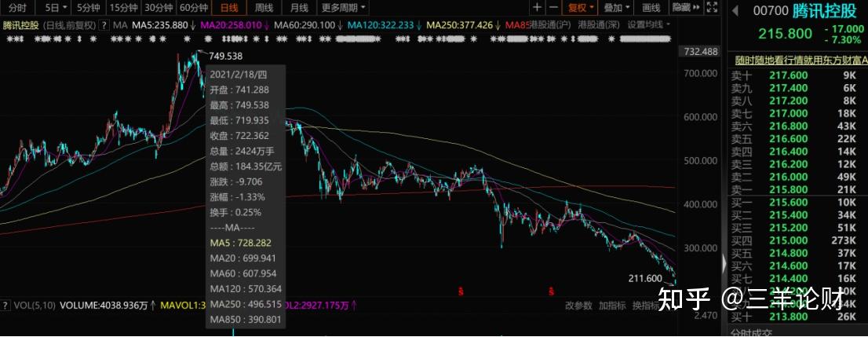The height and width of the screenshot is (337, 868).
Task: Click 画线 drawing tool button
Action: (651, 7)
